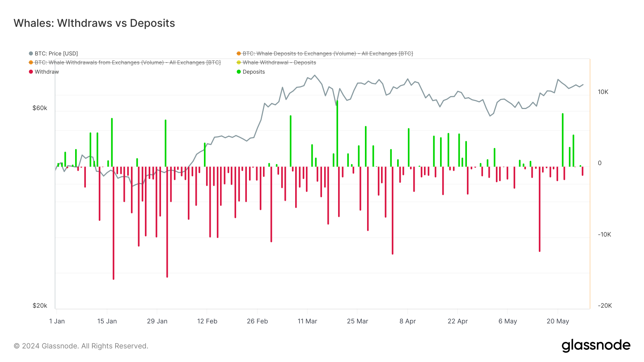The width and height of the screenshot is (644, 362).
Task: Select the chart title Whales: Withdraws vs Deposits
Action: click(x=94, y=23)
